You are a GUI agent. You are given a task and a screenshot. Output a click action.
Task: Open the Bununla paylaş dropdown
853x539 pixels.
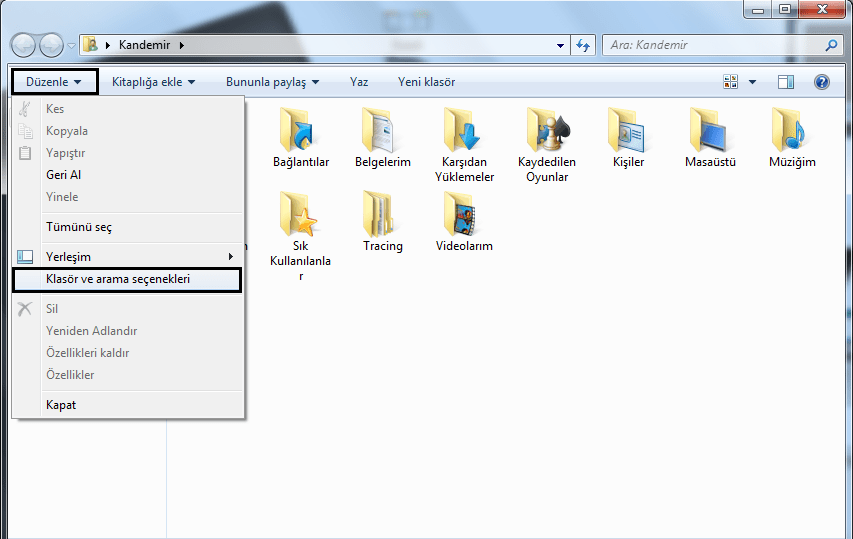(272, 82)
